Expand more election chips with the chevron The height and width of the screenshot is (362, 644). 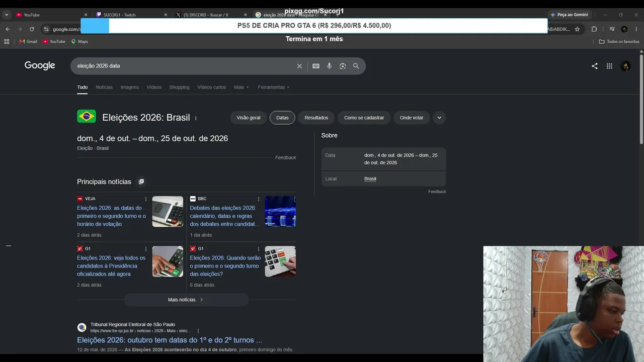(439, 118)
